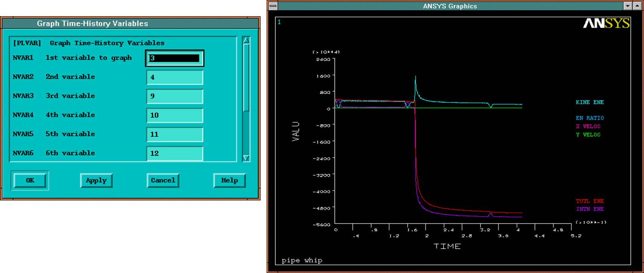Click the TOTL ENE legend label

point(590,201)
